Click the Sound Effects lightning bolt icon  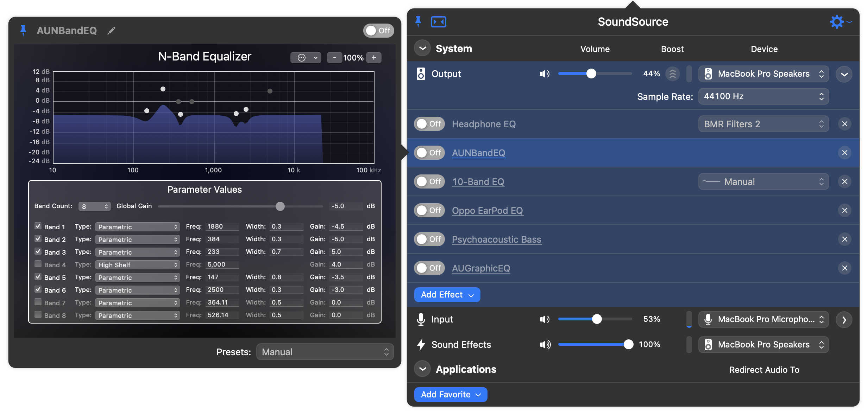421,345
